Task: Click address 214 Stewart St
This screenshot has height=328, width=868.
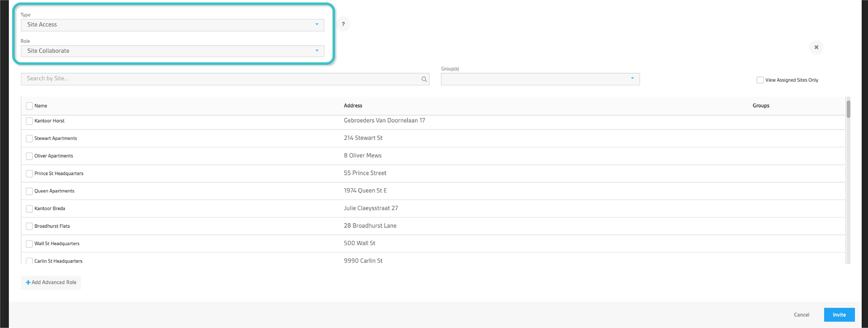Action: (363, 138)
